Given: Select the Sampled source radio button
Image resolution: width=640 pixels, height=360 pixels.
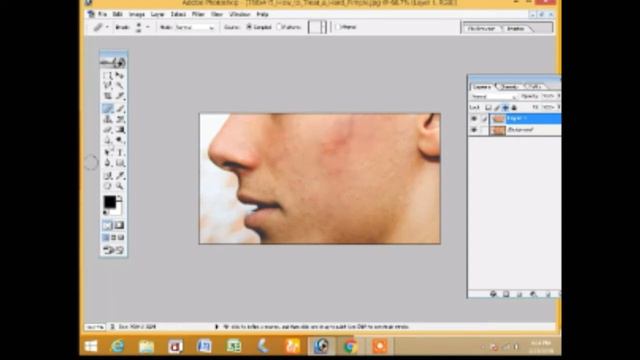Looking at the screenshot, I should (249, 27).
